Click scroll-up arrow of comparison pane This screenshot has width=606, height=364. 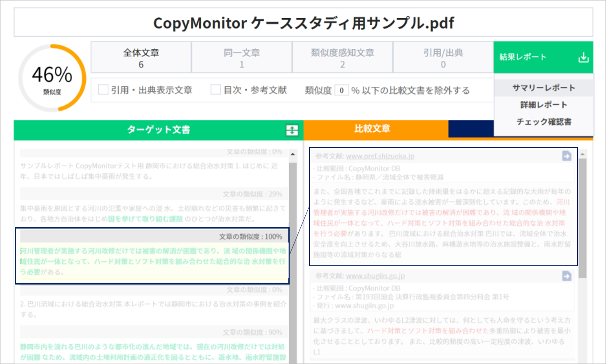pos(583,154)
